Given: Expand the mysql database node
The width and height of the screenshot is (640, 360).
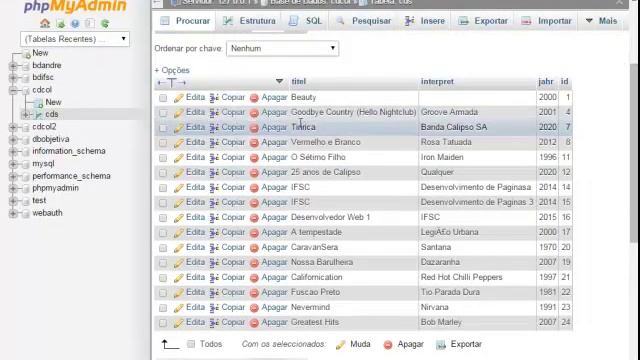Looking at the screenshot, I should (x=13, y=164).
